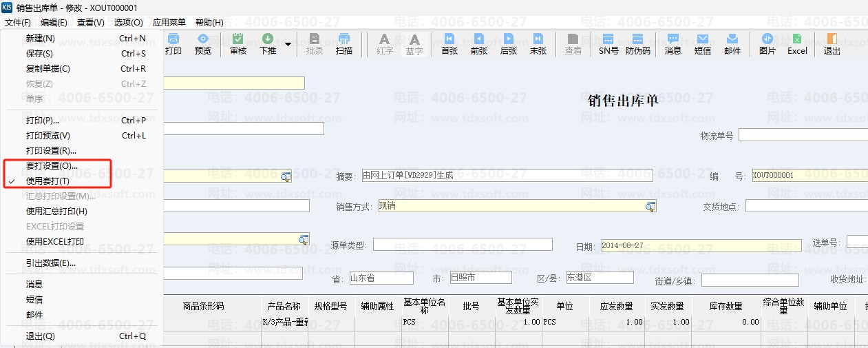The image size is (868, 348).
Task: Choose 短信 in the file menu
Action: (82, 300)
